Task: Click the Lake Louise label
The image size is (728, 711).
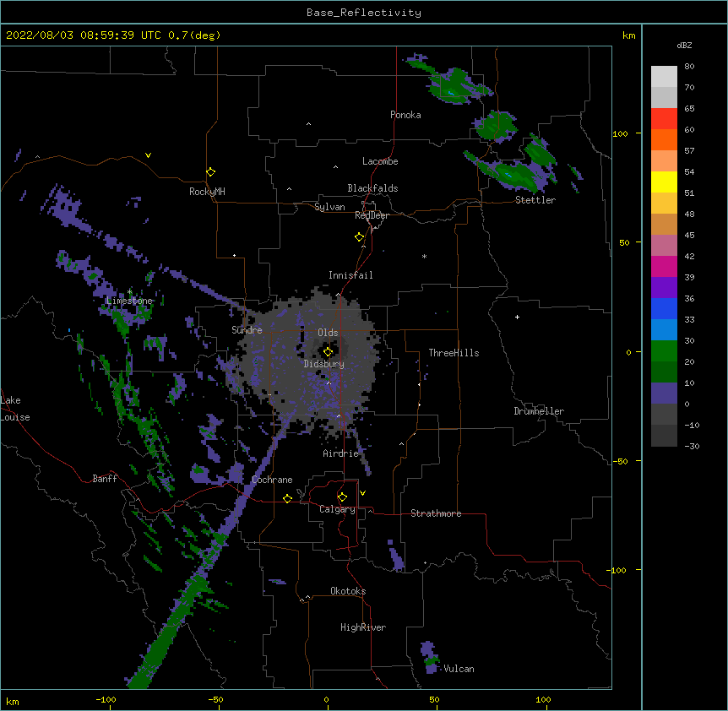Action: pos(15,409)
